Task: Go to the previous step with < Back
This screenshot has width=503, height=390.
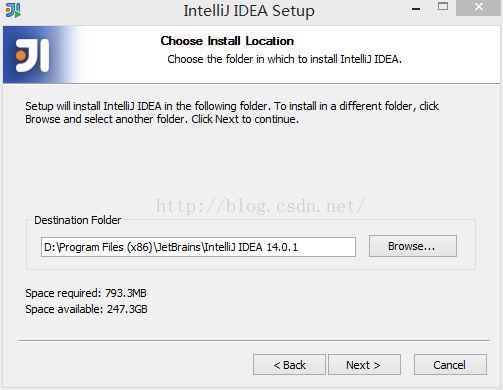Action: [289, 365]
